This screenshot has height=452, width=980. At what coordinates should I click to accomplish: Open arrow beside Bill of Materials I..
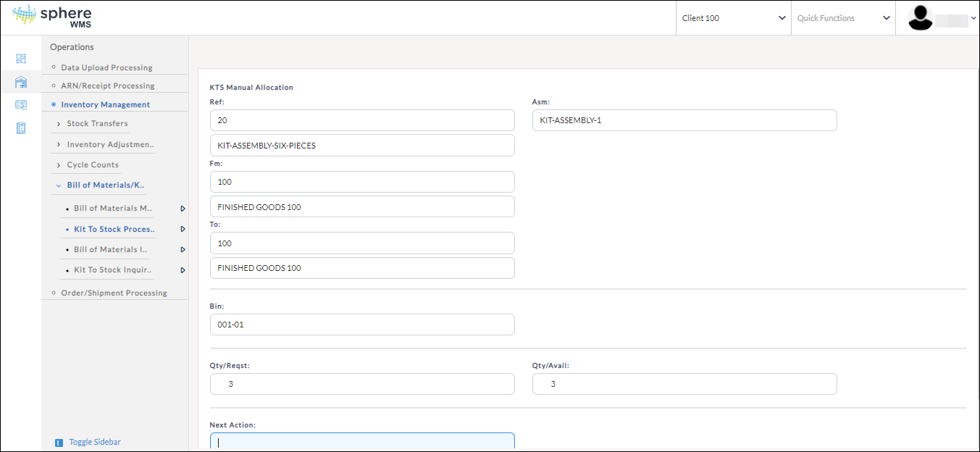coord(183,250)
